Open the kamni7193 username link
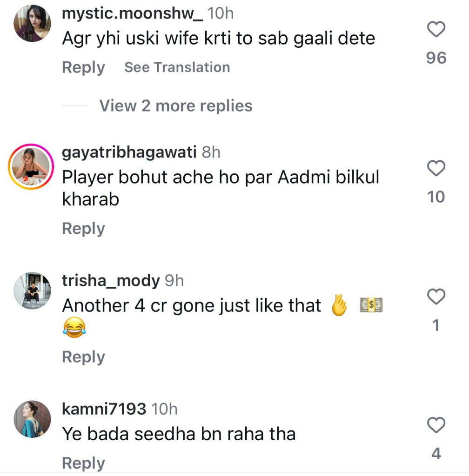Image resolution: width=469 pixels, height=476 pixels. 104,409
